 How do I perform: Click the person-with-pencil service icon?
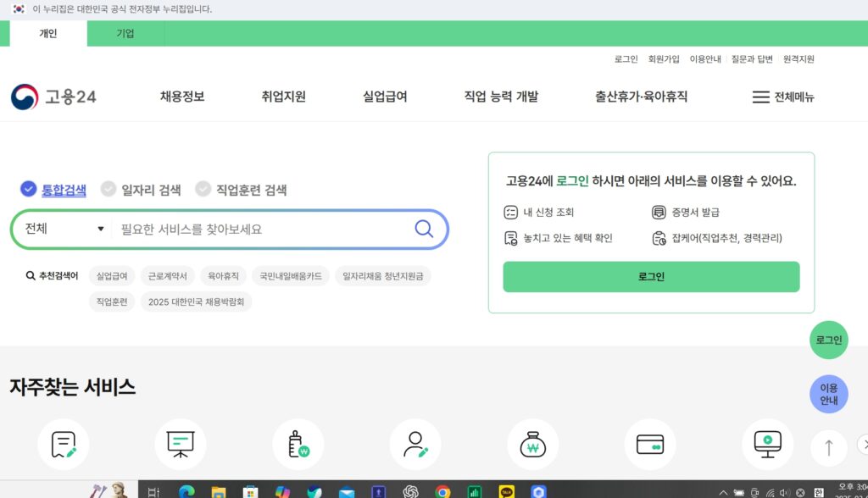[415, 445]
